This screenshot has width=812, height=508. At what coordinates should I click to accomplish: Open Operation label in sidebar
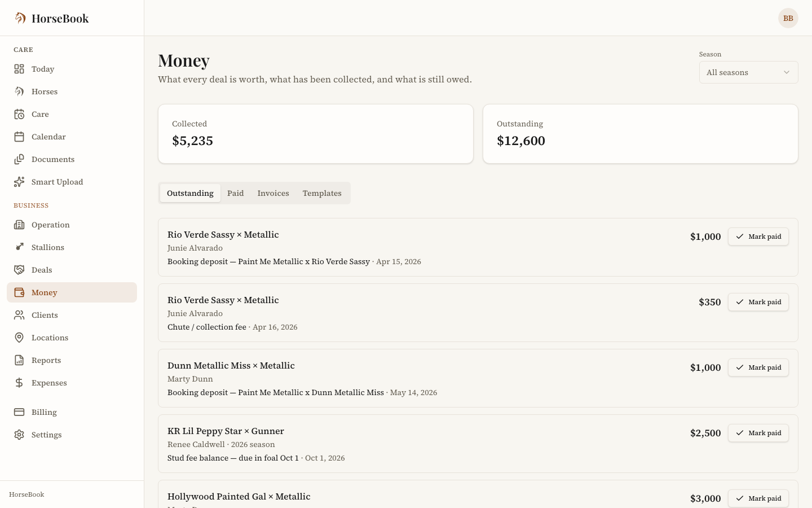coord(51,225)
